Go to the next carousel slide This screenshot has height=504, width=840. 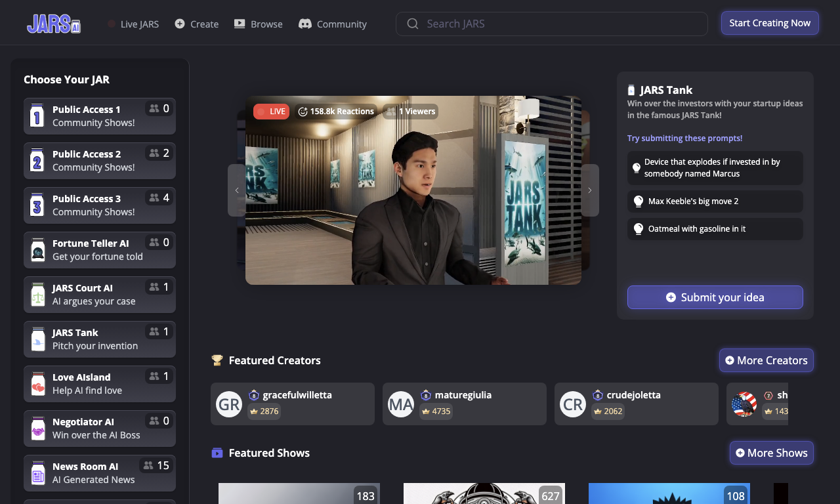(x=590, y=190)
